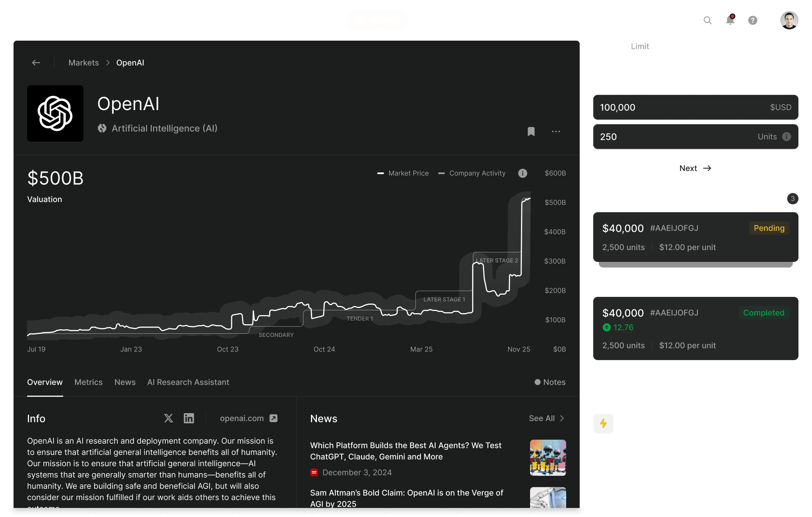Click the Units info icon
This screenshot has height=517, width=812.
point(786,137)
